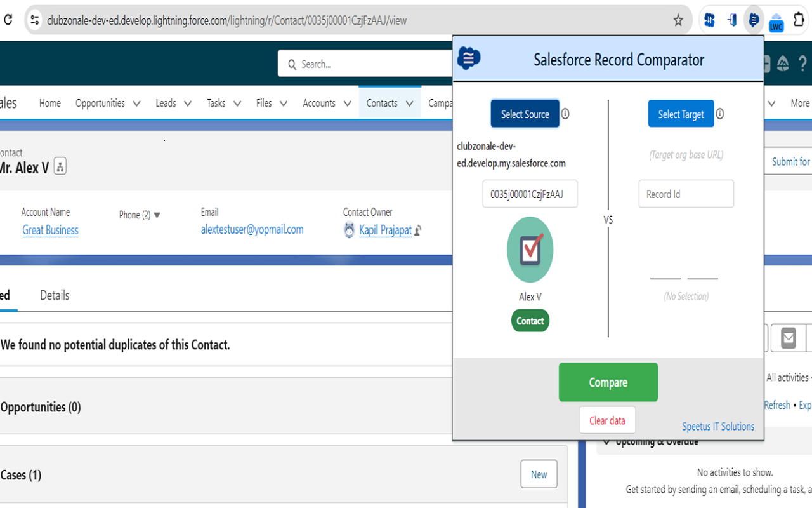Click the source Record Id input field
This screenshot has height=508, width=812.
click(530, 194)
